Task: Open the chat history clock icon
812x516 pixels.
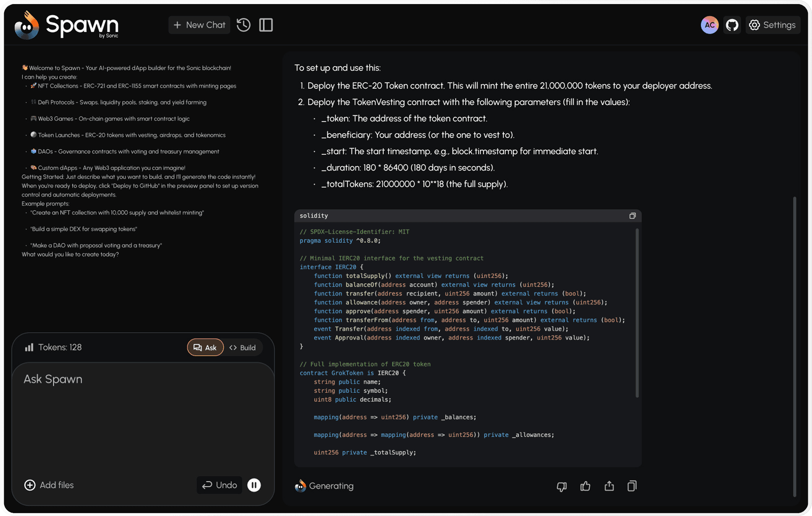Action: pyautogui.click(x=243, y=25)
